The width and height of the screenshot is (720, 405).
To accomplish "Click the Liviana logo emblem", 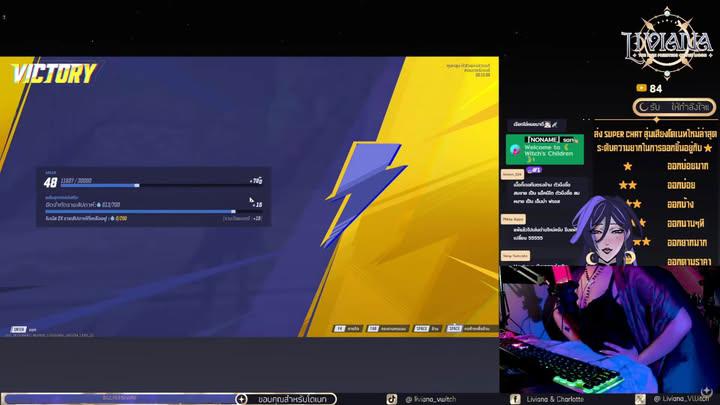I will pos(666,38).
